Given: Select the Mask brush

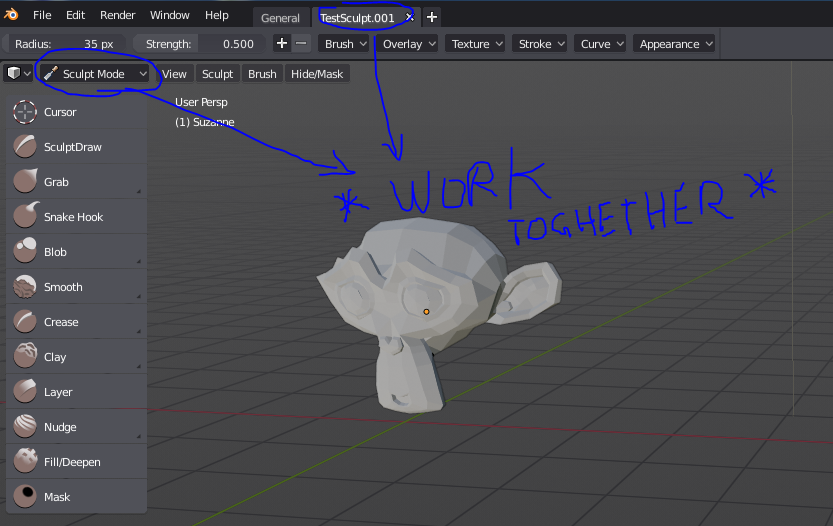Looking at the screenshot, I should pos(76,497).
